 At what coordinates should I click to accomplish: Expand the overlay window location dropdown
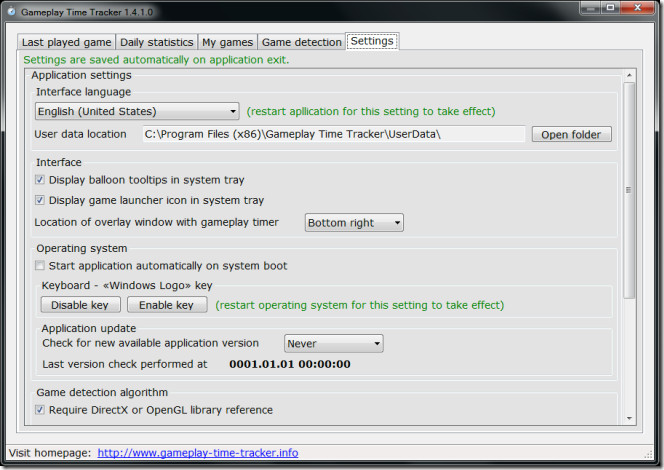point(354,223)
